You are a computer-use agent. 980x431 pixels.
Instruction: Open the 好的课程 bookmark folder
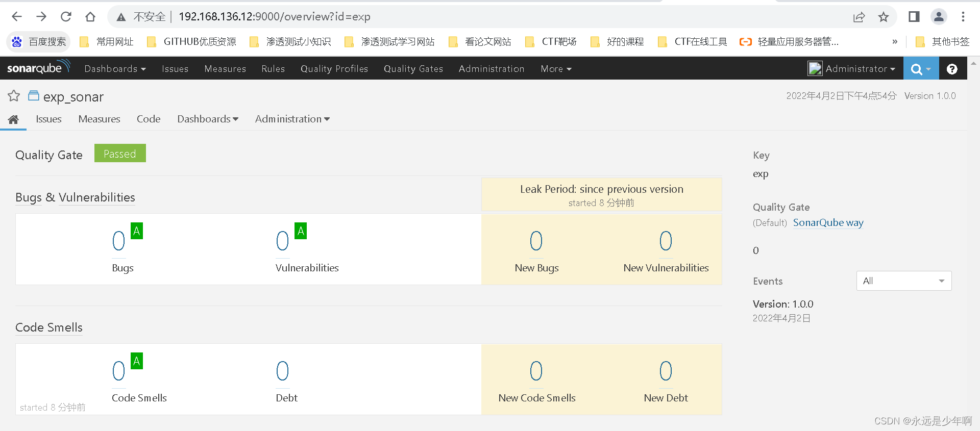click(617, 42)
